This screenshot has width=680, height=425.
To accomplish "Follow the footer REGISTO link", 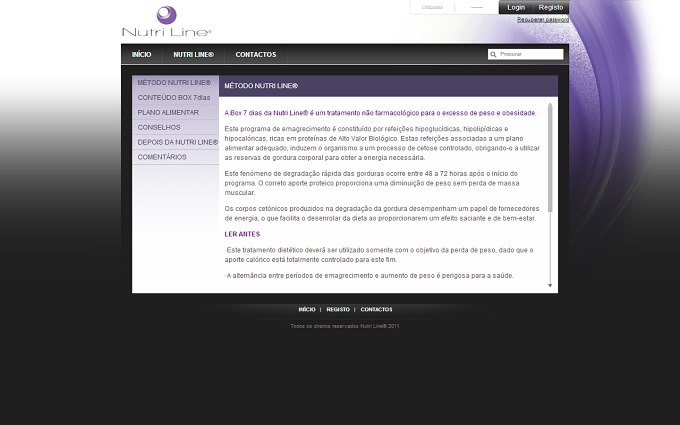I will click(x=338, y=310).
